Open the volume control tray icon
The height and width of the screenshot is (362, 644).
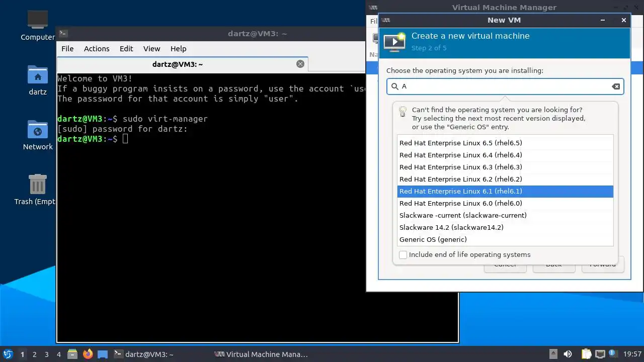[568, 354]
